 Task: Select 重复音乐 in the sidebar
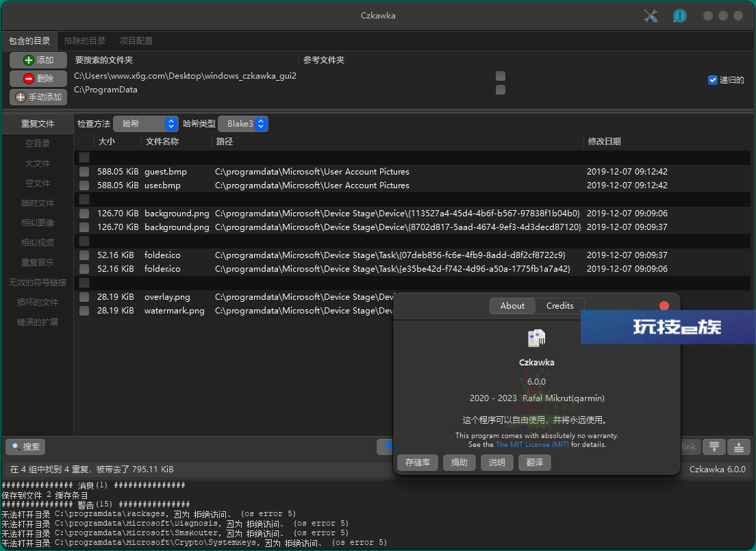38,262
